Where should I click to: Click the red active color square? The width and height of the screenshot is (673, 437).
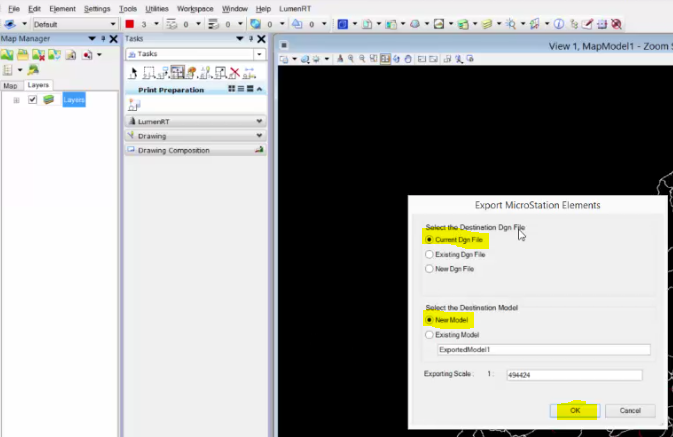coord(130,24)
